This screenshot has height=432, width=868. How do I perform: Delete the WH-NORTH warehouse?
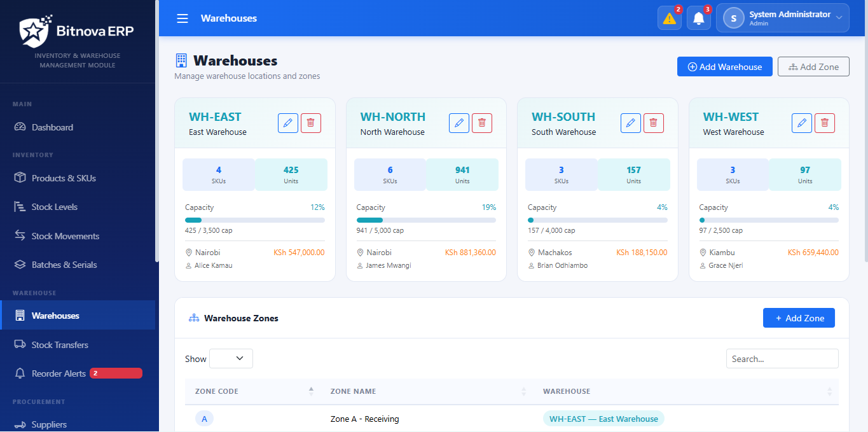[x=482, y=123]
